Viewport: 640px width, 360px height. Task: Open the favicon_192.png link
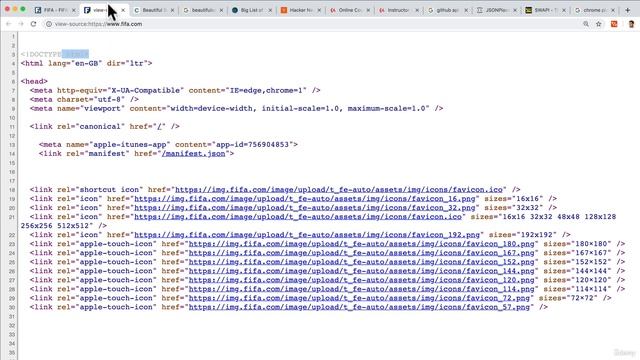click(x=307, y=235)
